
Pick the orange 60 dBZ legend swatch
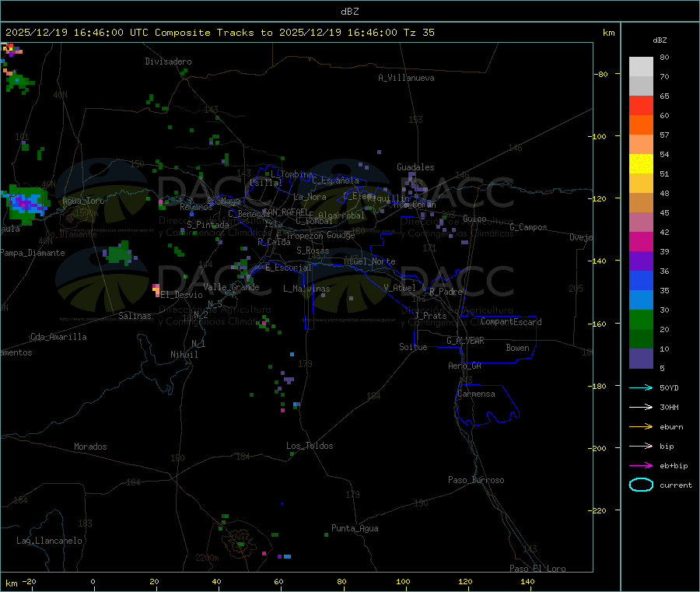click(x=641, y=125)
